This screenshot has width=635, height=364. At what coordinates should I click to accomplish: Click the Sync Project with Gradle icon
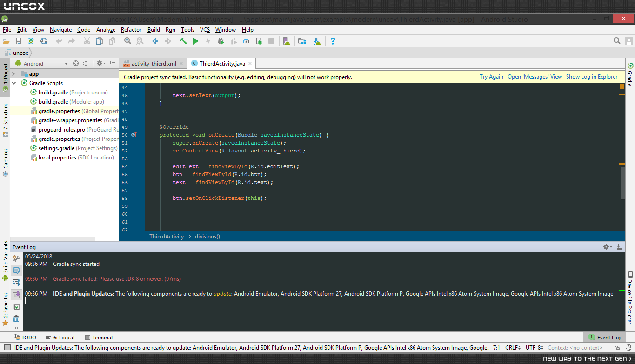tap(31, 41)
